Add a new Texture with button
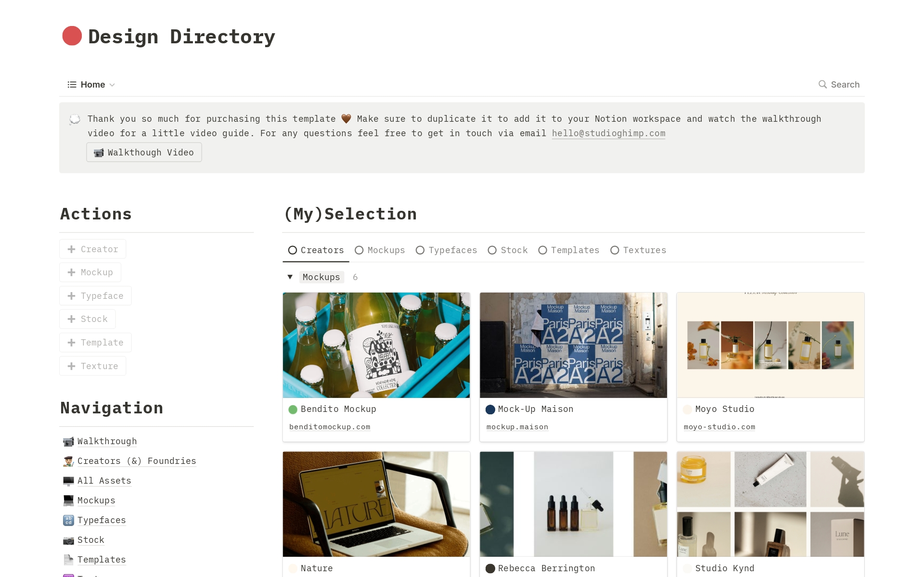 [x=93, y=366]
